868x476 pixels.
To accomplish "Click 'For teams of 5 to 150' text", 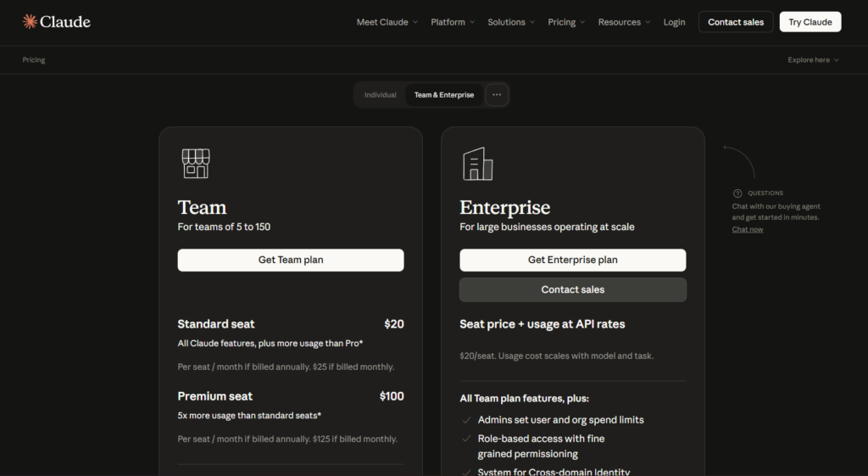I will (x=224, y=227).
